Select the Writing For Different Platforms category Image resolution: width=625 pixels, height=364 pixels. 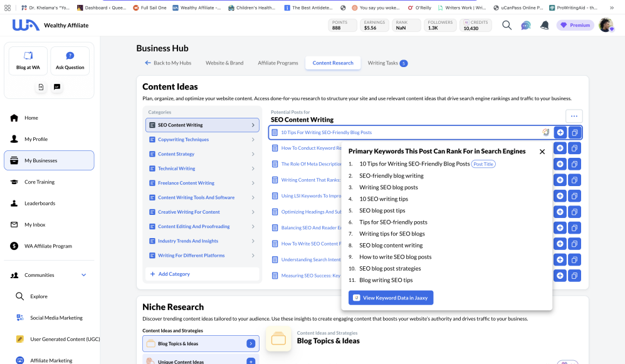[202, 256]
